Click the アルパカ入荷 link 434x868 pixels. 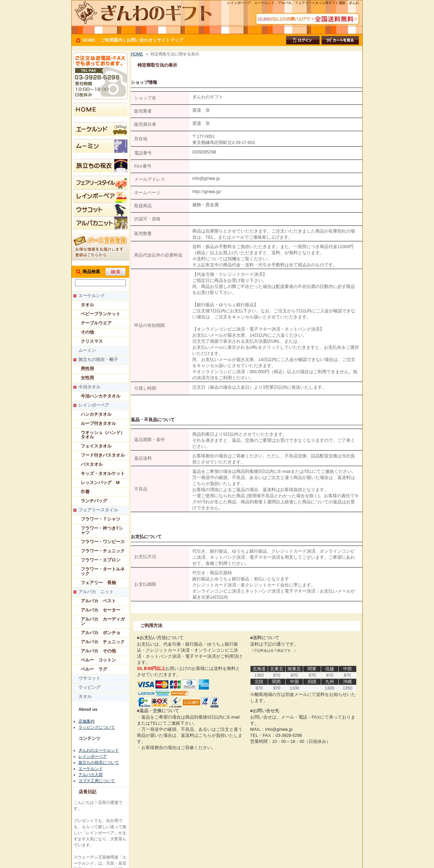(x=91, y=775)
